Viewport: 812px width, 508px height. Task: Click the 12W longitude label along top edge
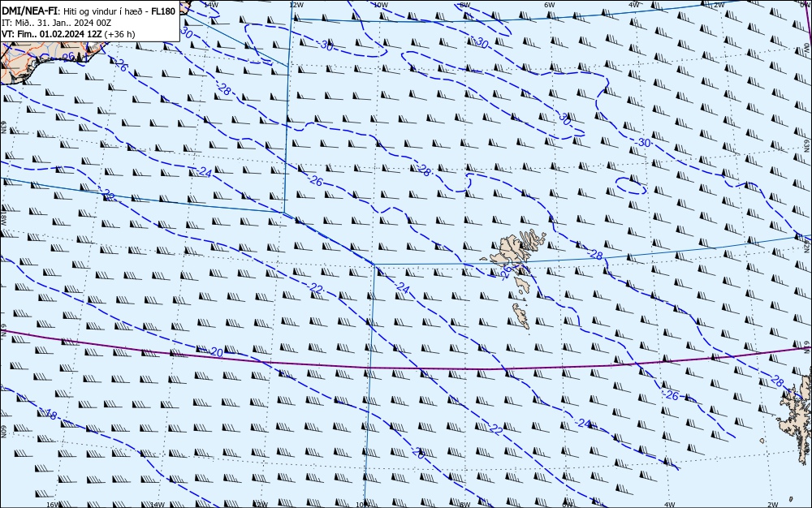click(x=296, y=4)
